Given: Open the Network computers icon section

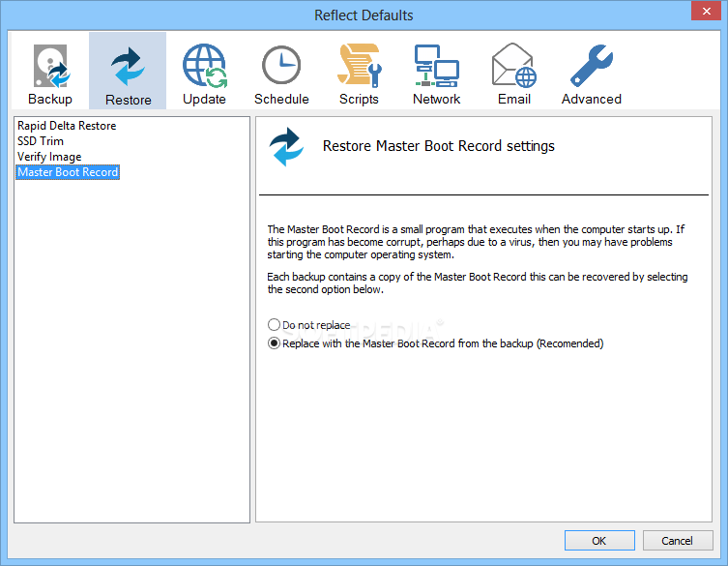Looking at the screenshot, I should pos(436,71).
